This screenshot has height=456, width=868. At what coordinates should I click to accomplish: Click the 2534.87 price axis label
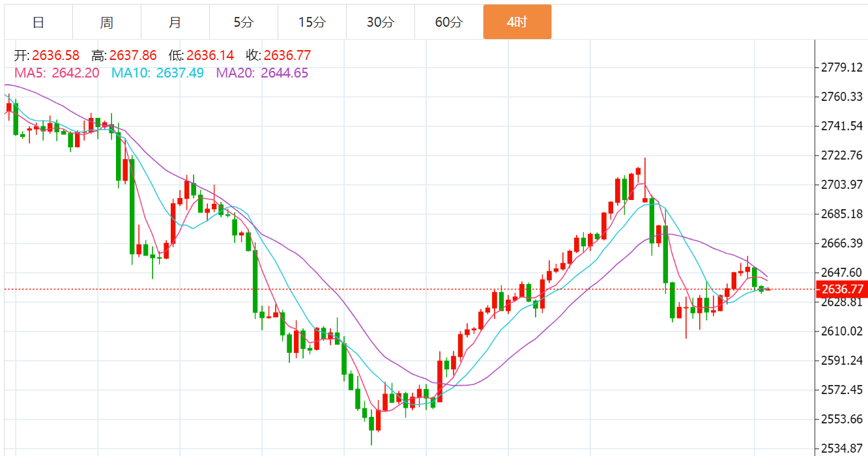(x=843, y=449)
